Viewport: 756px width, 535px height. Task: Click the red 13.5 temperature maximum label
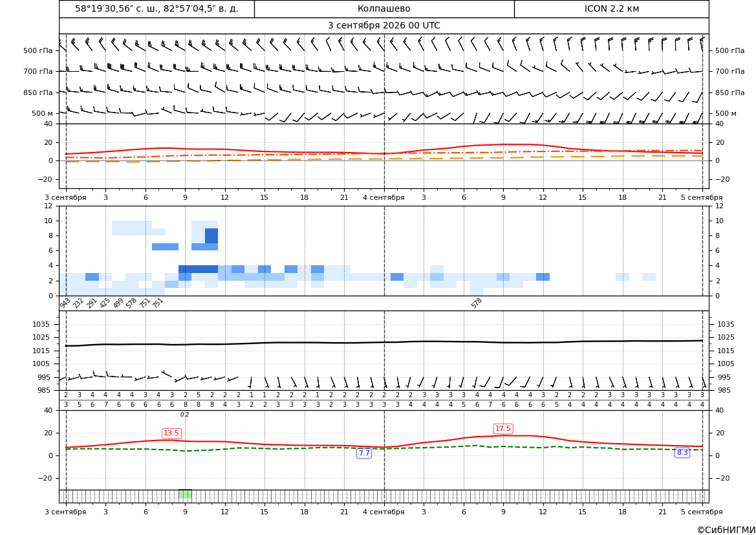(171, 433)
